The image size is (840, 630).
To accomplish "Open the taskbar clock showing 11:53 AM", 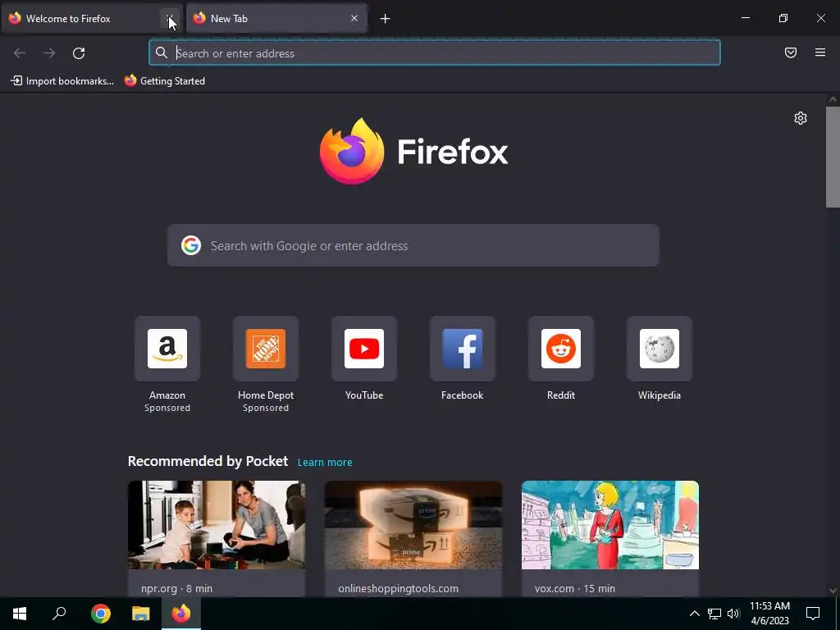I will click(x=769, y=614).
